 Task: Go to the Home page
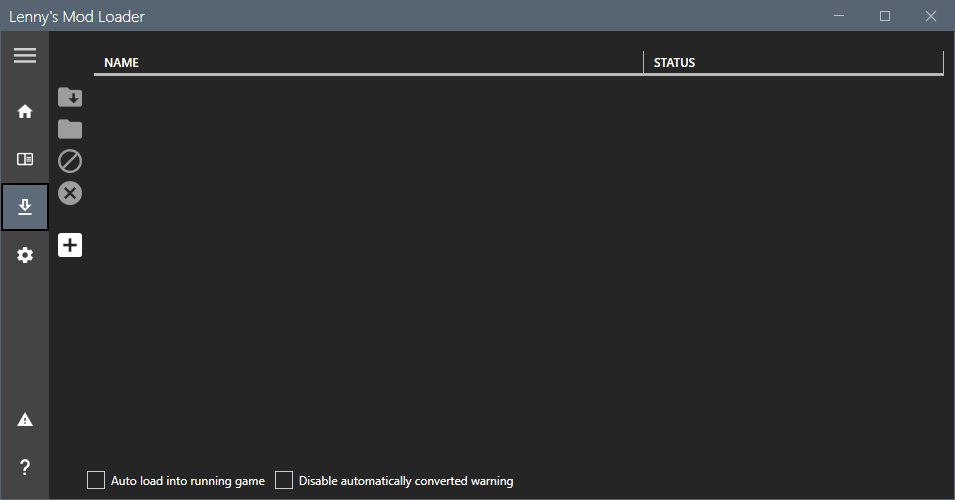pyautogui.click(x=25, y=111)
